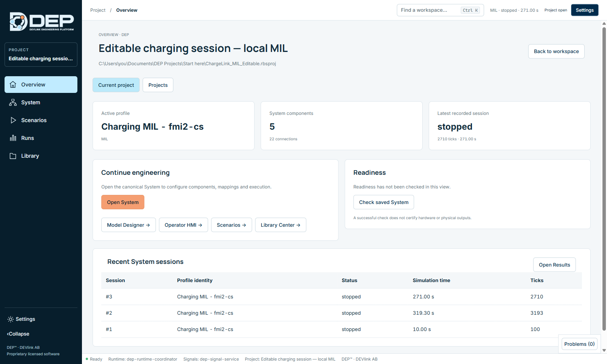Screen dimensions: 607x364
Task: Click Signals: dep-signal-service in status bar
Action: 211,359
